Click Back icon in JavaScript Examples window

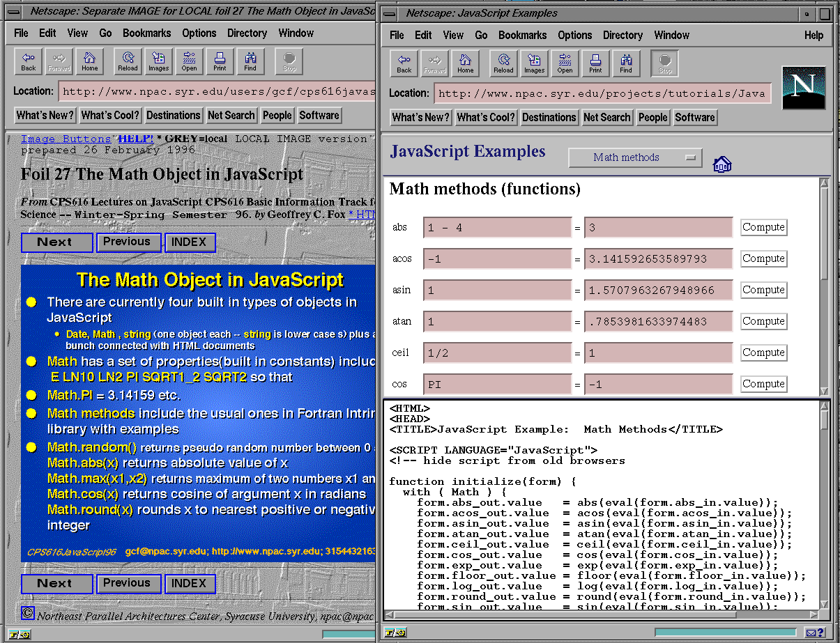coord(404,63)
